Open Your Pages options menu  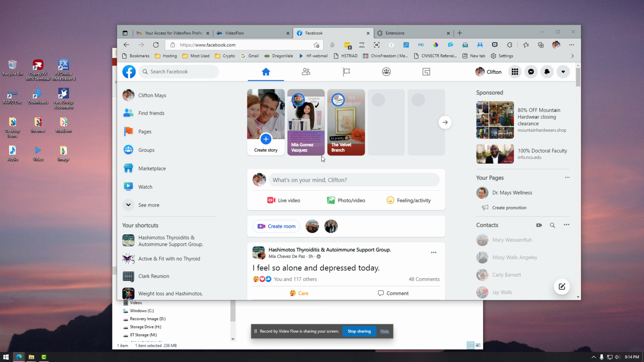(567, 177)
